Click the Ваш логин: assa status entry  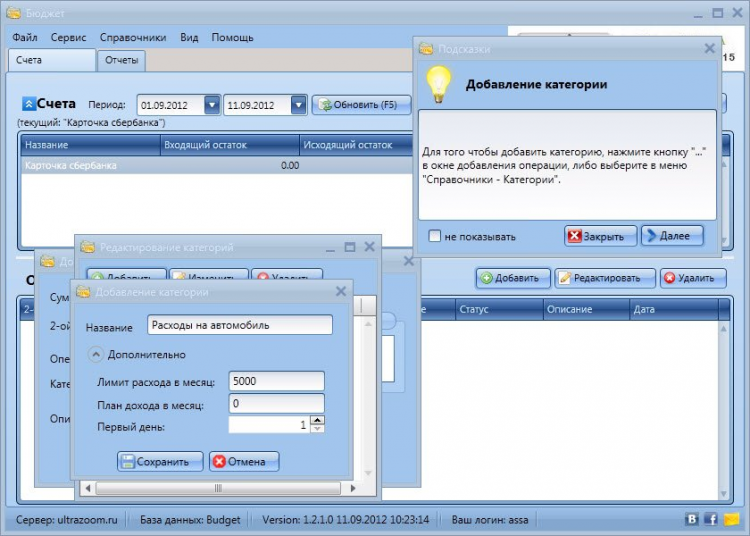[490, 520]
